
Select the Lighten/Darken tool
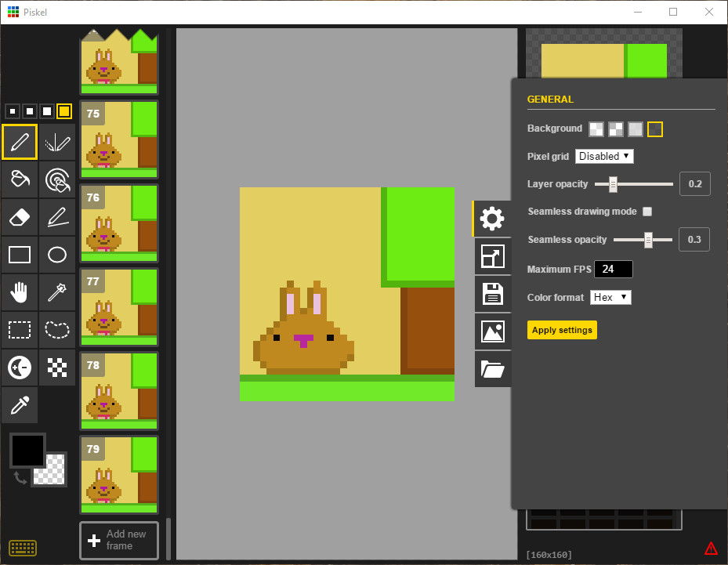click(20, 368)
